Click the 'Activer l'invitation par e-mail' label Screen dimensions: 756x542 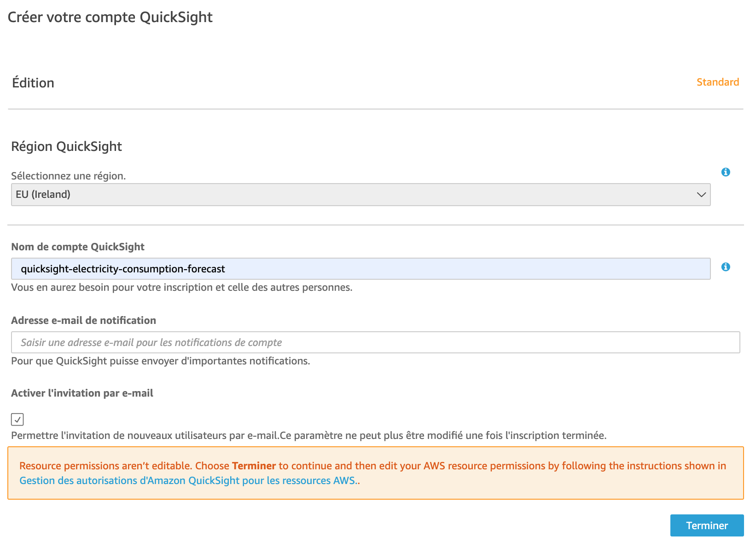point(82,393)
